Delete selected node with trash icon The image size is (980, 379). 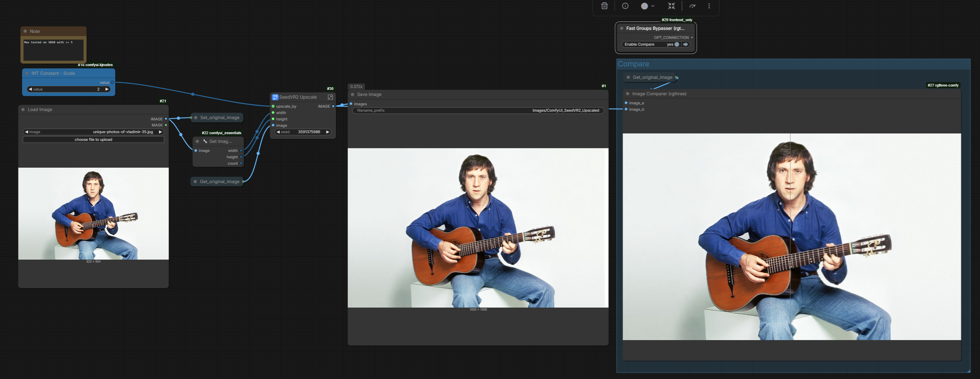(x=604, y=6)
